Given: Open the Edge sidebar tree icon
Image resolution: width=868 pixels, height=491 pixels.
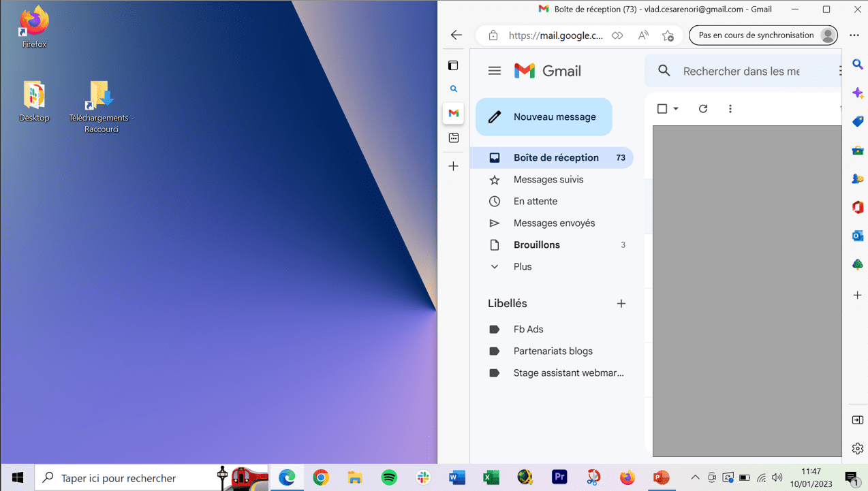Looking at the screenshot, I should coord(858,264).
